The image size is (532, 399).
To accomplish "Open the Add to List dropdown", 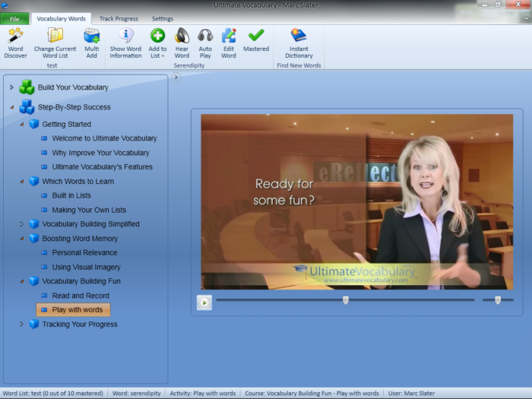I will point(157,43).
